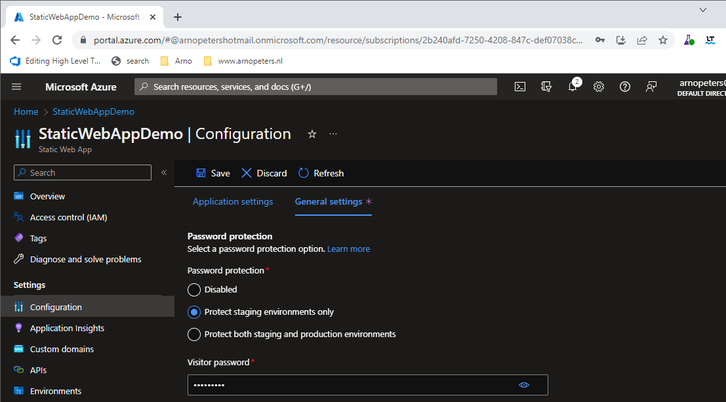This screenshot has height=402, width=726.
Task: Open a new browser tab
Action: (x=178, y=17)
